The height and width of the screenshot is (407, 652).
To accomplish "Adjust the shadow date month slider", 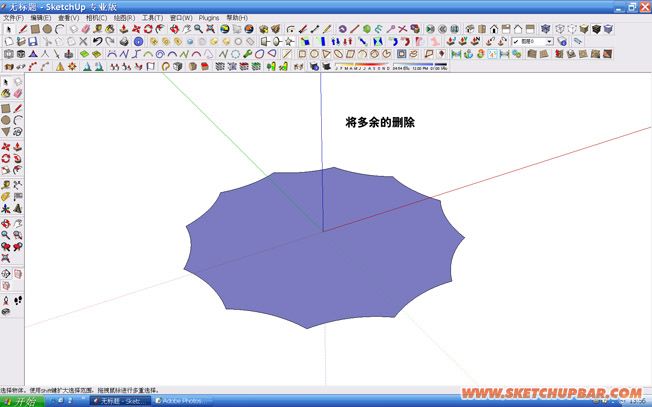I will 362,66.
